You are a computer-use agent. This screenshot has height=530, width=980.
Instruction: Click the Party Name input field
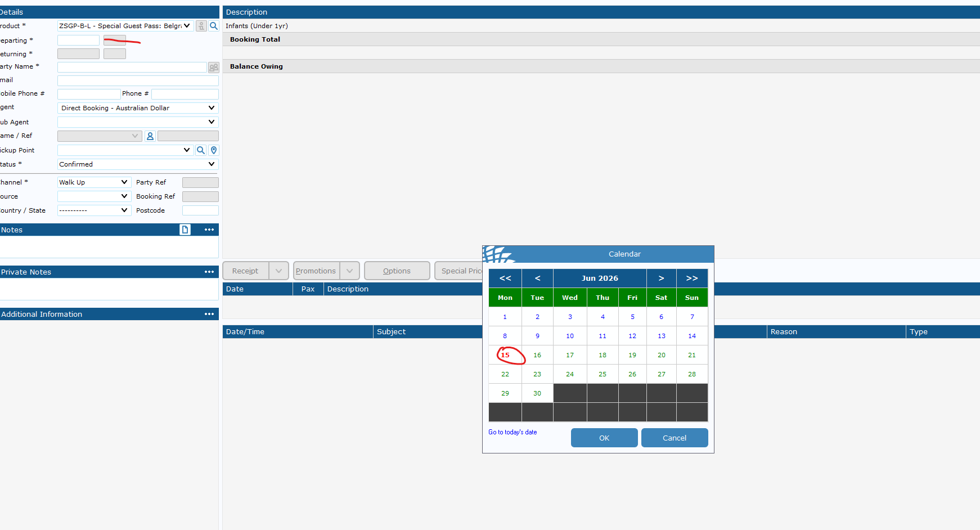click(x=132, y=67)
